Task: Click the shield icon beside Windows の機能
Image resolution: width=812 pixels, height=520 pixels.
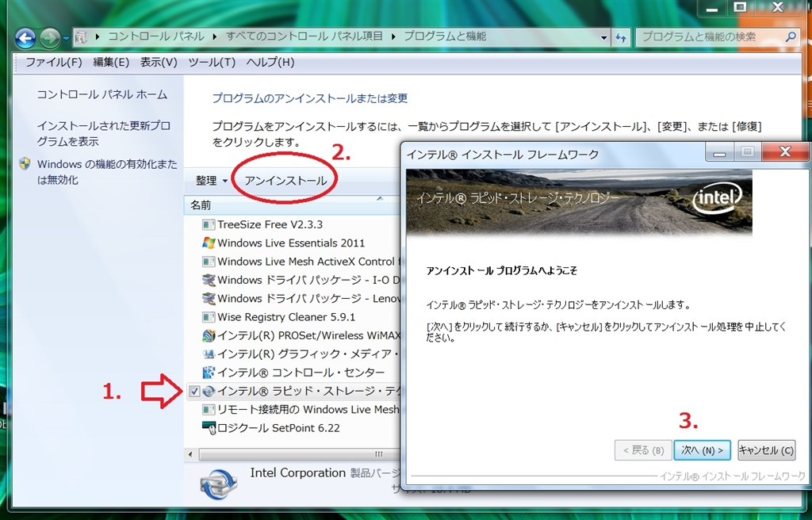Action: coord(25,164)
